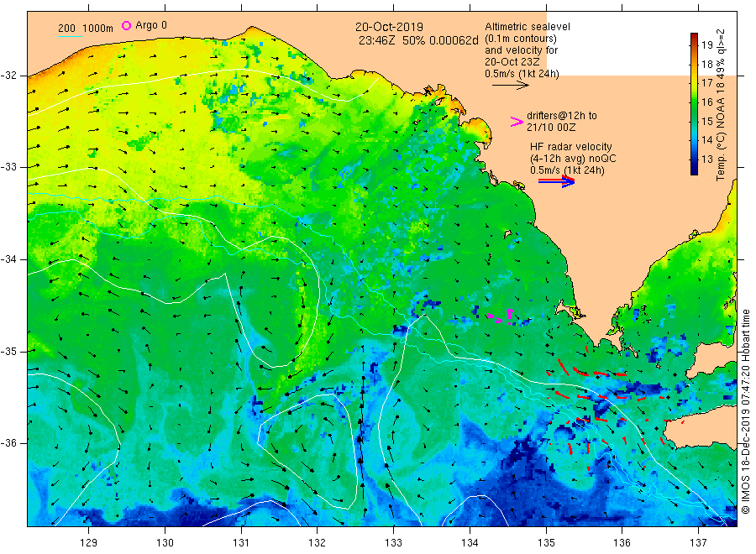The height and width of the screenshot is (554, 756).
Task: Click the IMOS copyright timestamp text
Action: point(746,412)
